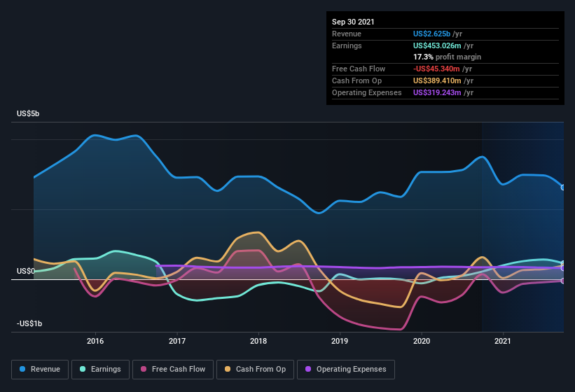Click the 17.3% profit margin text

[x=447, y=57]
